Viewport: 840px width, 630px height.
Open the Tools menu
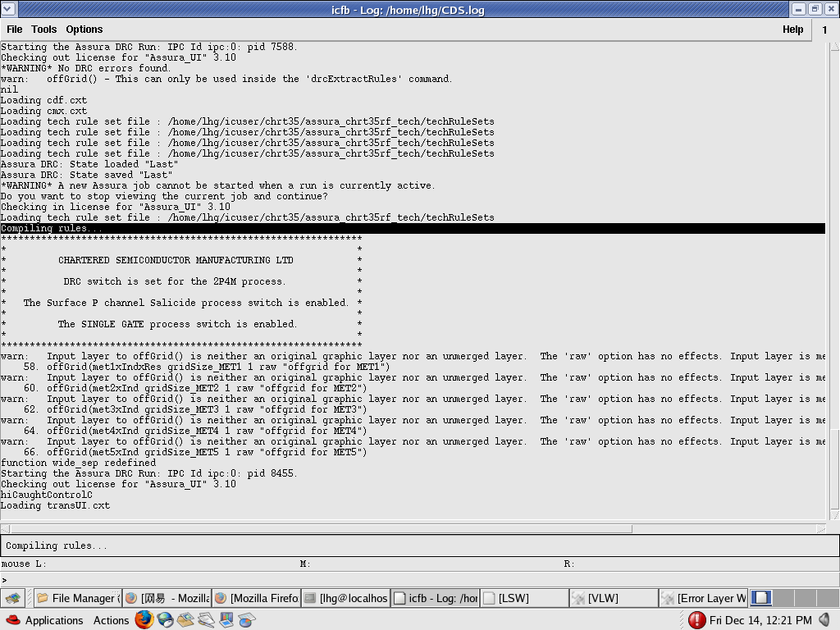click(x=44, y=30)
